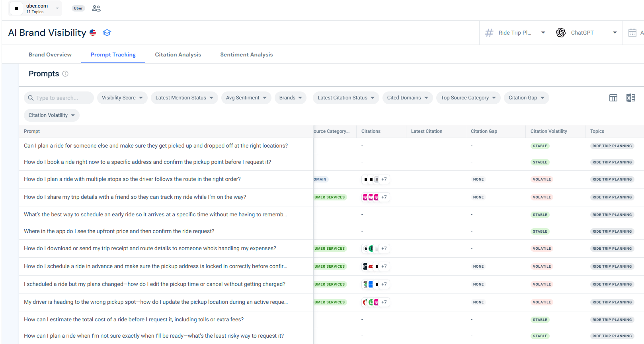The height and width of the screenshot is (344, 644).
Task: Open the Citation Volatility filter
Action: pyautogui.click(x=52, y=115)
